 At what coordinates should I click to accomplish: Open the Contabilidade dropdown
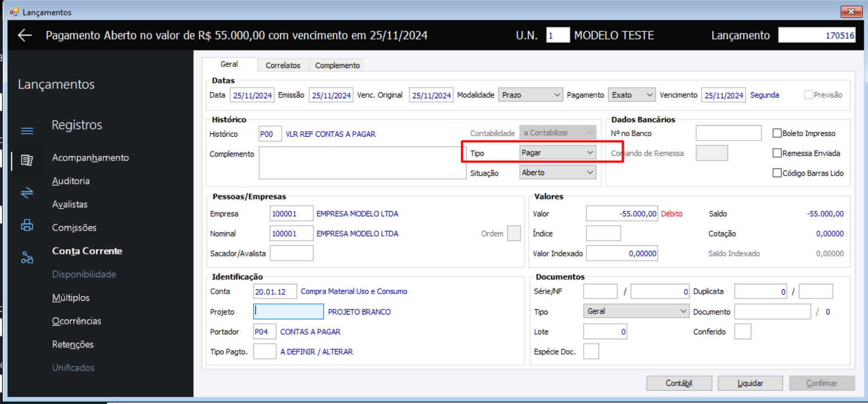coord(558,133)
